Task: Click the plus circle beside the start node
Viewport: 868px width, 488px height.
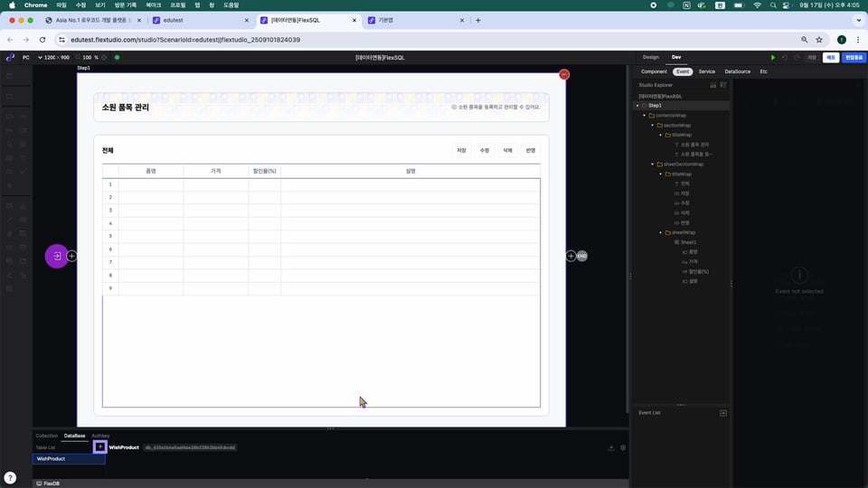Action: pyautogui.click(x=72, y=256)
